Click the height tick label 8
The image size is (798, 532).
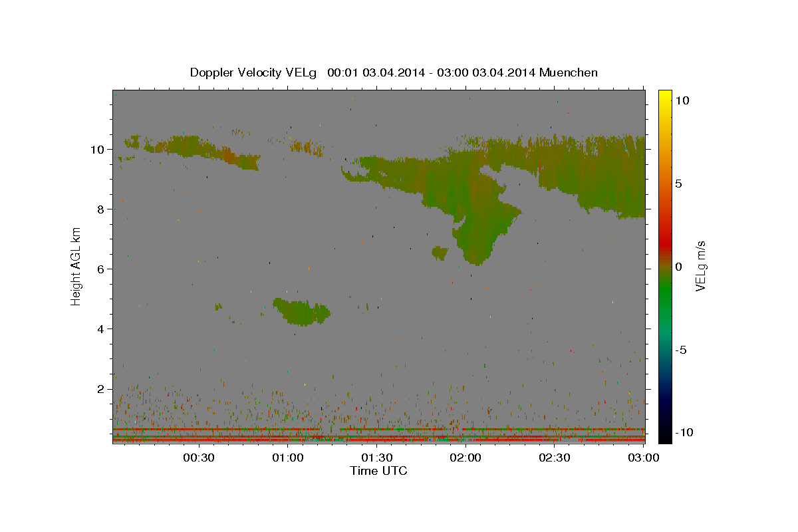[102, 209]
